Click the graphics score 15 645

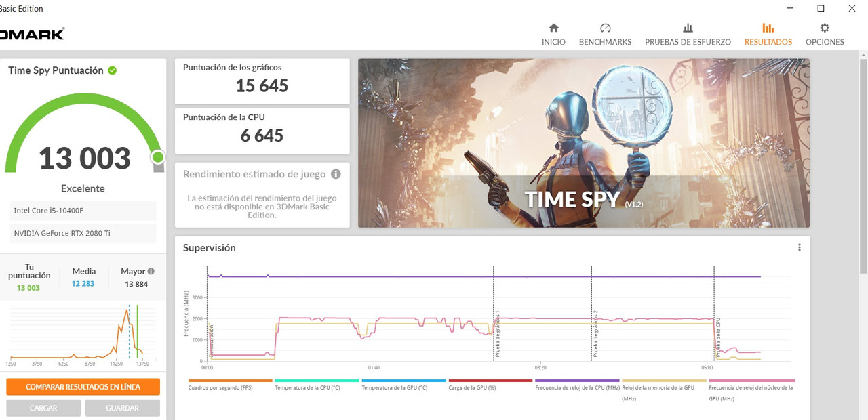tap(262, 86)
